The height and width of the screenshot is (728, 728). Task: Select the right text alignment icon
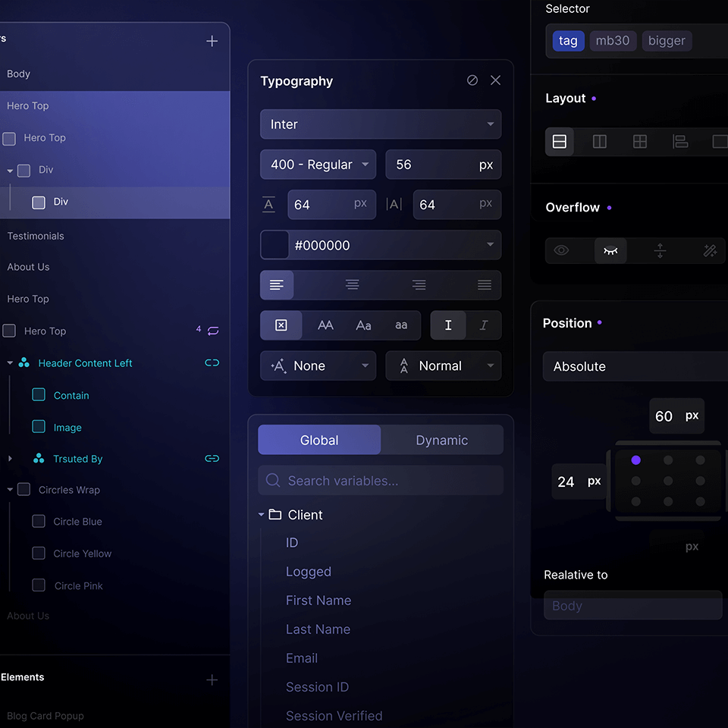[x=419, y=285]
